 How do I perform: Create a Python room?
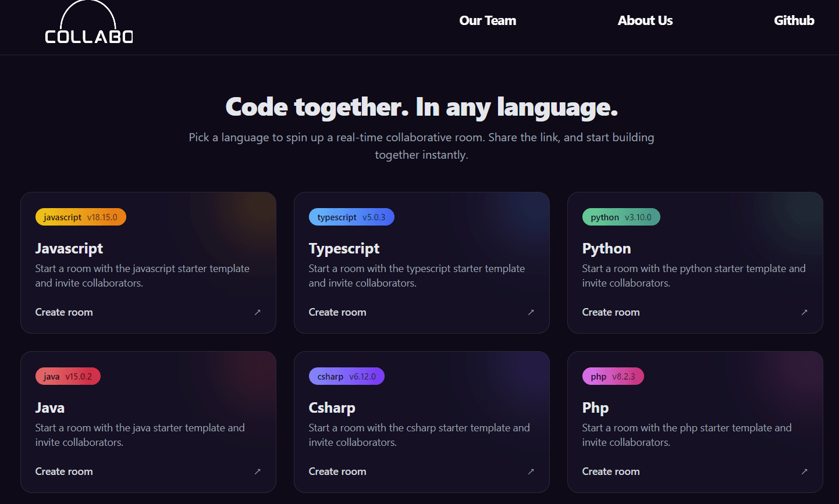pos(611,312)
